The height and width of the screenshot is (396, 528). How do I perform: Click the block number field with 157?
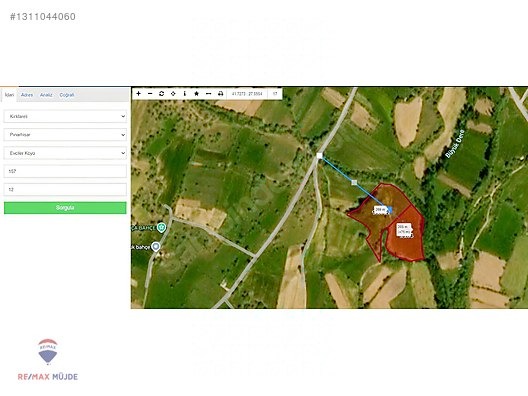(x=65, y=171)
